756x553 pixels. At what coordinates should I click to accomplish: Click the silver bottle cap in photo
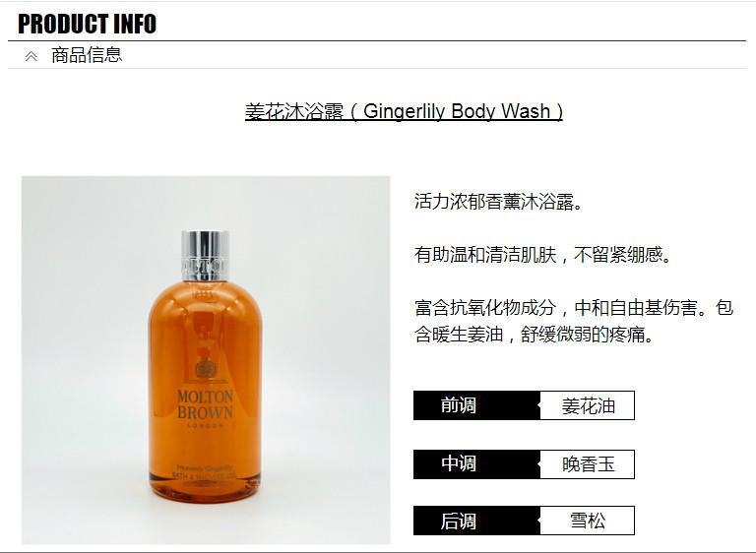point(205,256)
